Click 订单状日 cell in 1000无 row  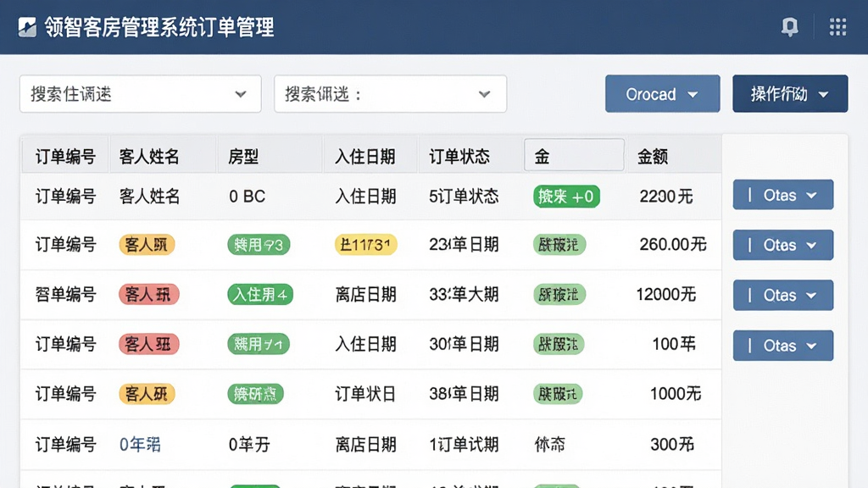pyautogui.click(x=365, y=394)
